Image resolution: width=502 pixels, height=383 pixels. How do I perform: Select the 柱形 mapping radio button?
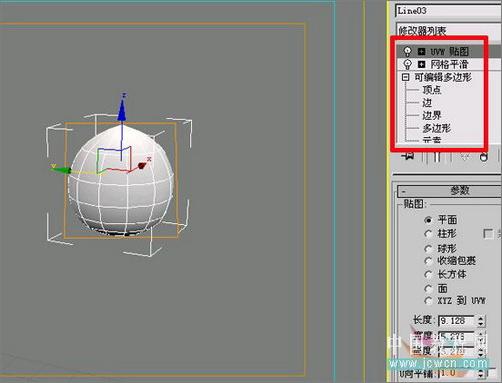[429, 234]
